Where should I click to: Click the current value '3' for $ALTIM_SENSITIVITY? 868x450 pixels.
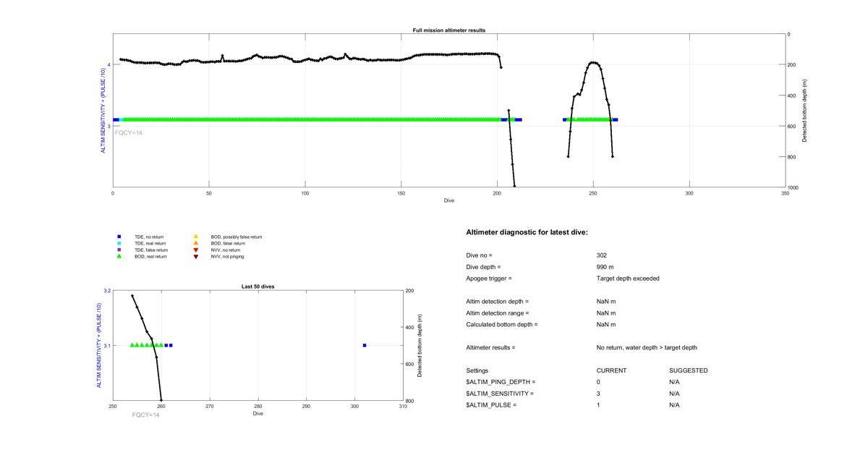(599, 394)
